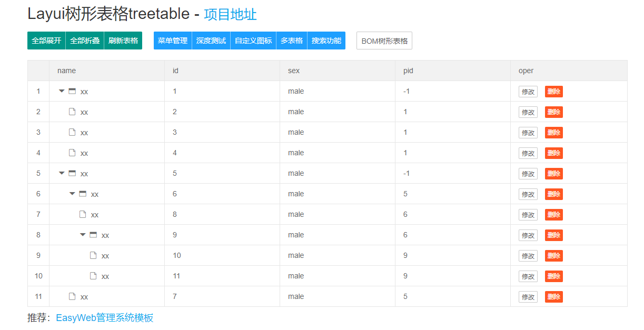Click the 修改 button in row 9
The image size is (644, 330).
[x=528, y=255]
